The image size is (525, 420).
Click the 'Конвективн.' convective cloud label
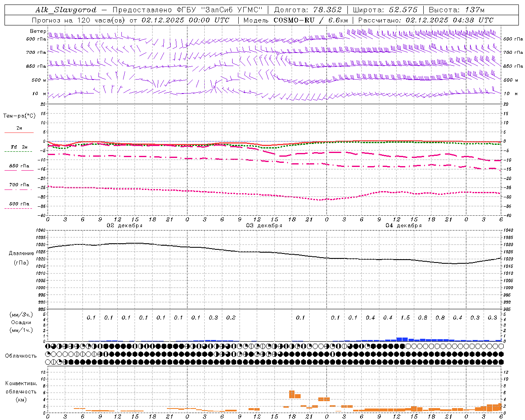click(x=21, y=383)
